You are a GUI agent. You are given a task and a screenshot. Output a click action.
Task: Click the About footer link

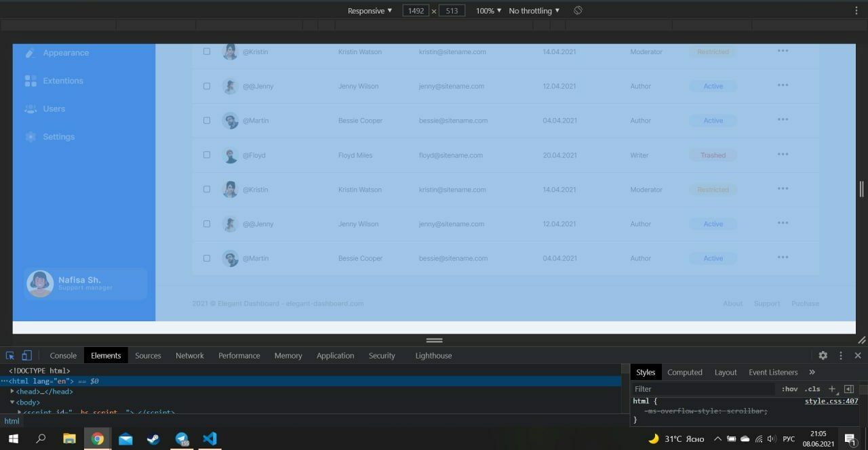point(732,304)
